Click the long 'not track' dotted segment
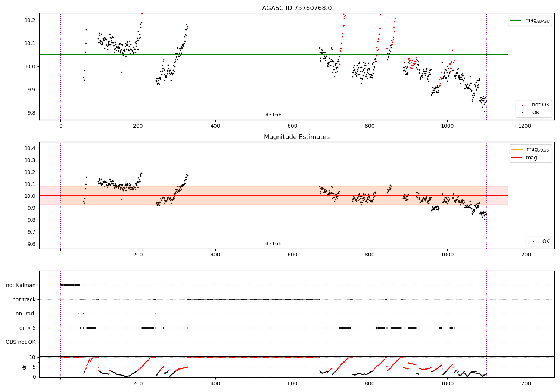The height and width of the screenshot is (392, 560). coord(253,299)
